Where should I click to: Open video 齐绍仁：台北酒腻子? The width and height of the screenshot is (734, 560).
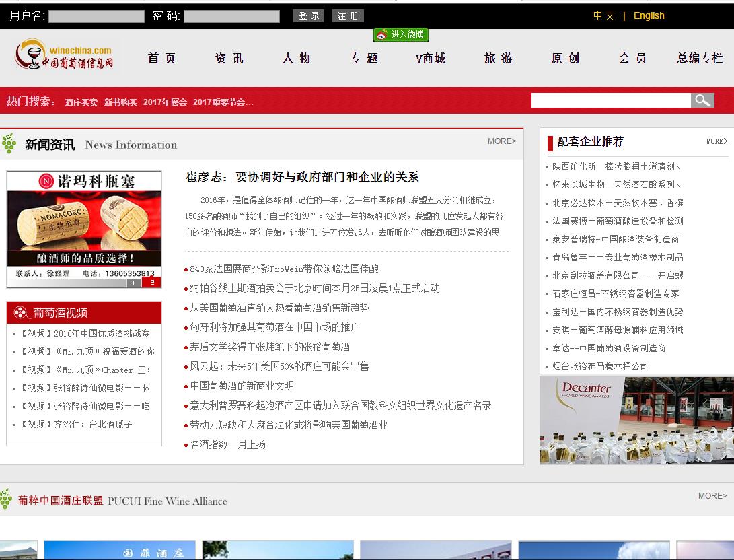[x=76, y=424]
